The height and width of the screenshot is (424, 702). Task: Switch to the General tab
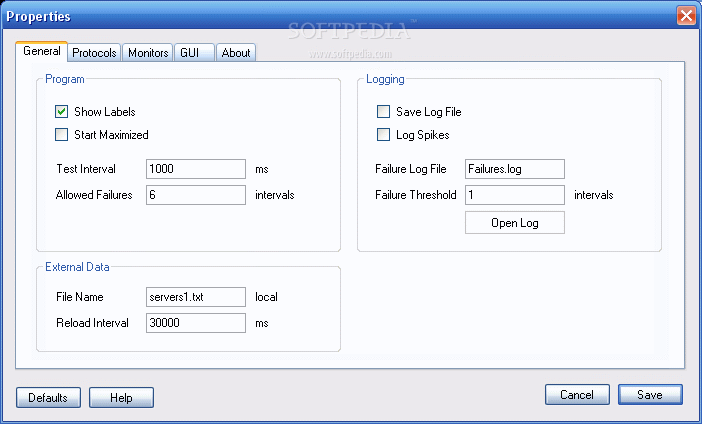[x=42, y=51]
